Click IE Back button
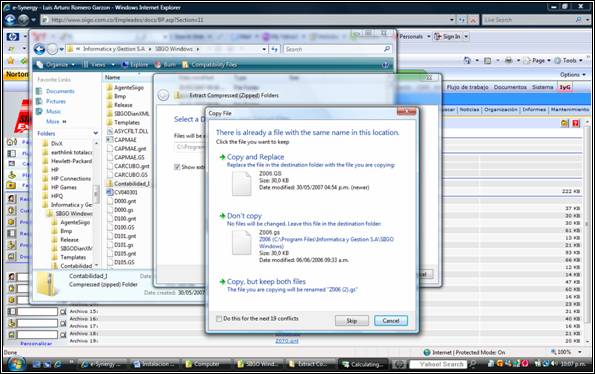Image resolution: width=595 pixels, height=374 pixels. 11,20
